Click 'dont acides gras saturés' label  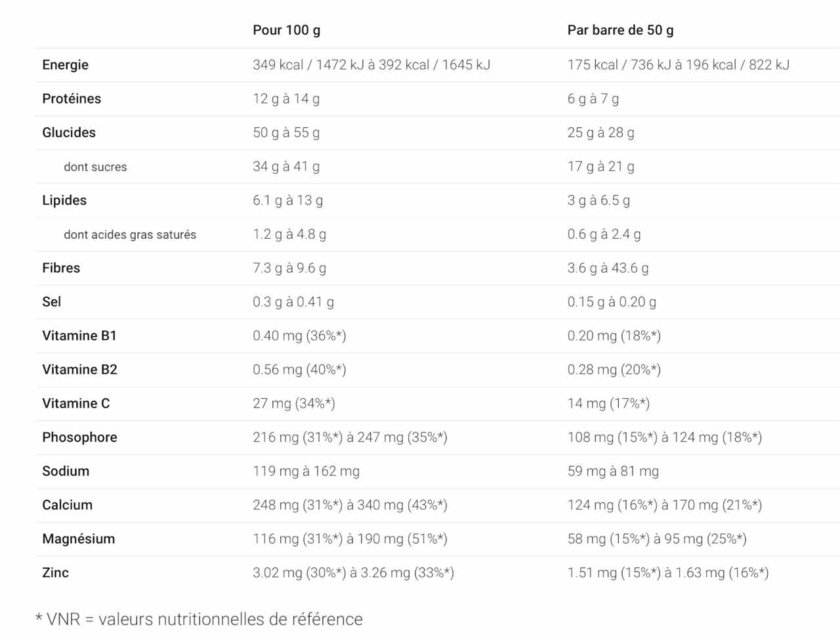click(x=130, y=234)
